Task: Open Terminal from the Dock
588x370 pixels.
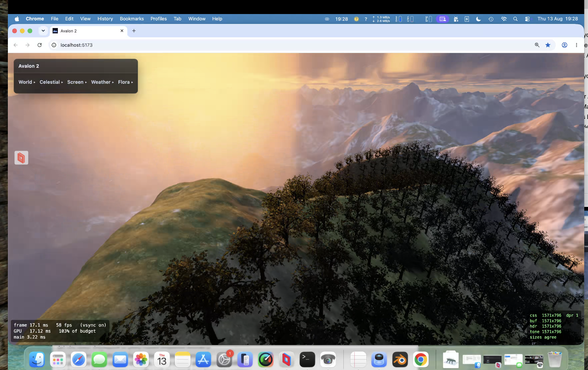Action: click(x=307, y=360)
